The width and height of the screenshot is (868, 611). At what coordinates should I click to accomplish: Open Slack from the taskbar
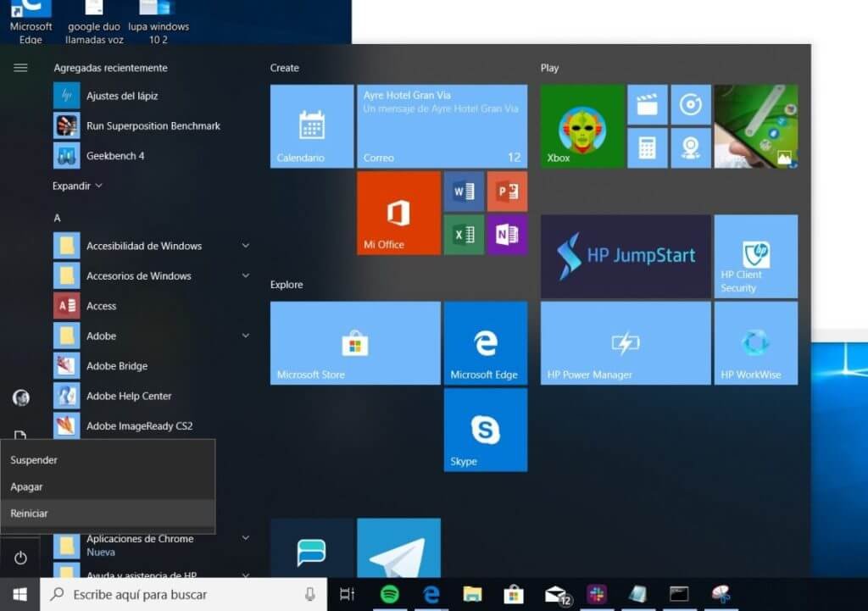click(x=597, y=594)
